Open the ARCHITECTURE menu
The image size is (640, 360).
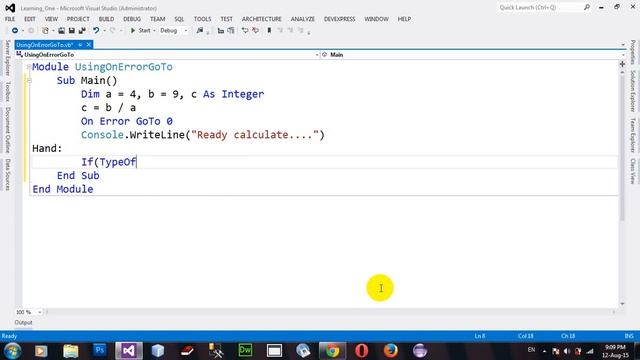click(x=262, y=19)
